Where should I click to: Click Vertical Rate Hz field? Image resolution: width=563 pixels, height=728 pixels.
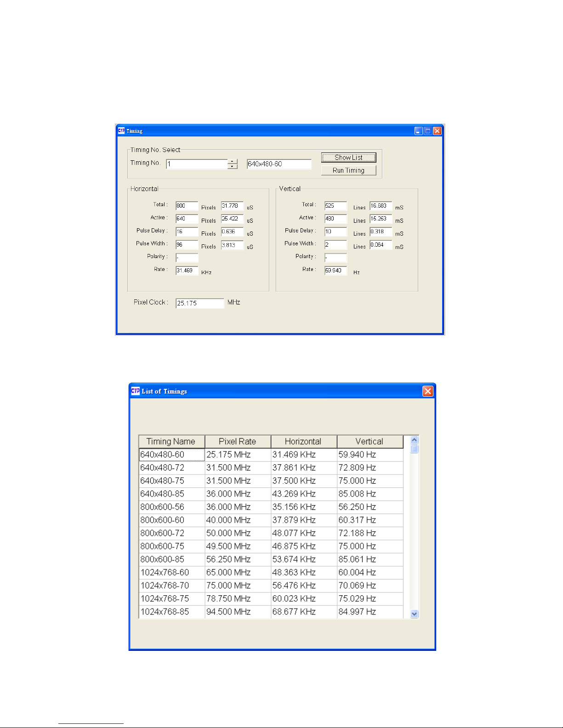336,271
